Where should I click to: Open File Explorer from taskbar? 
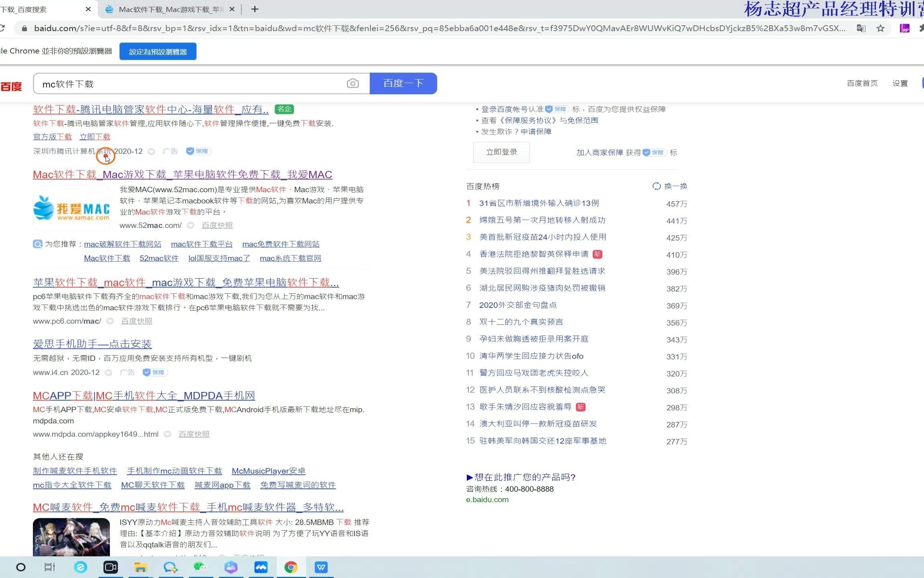tap(140, 567)
